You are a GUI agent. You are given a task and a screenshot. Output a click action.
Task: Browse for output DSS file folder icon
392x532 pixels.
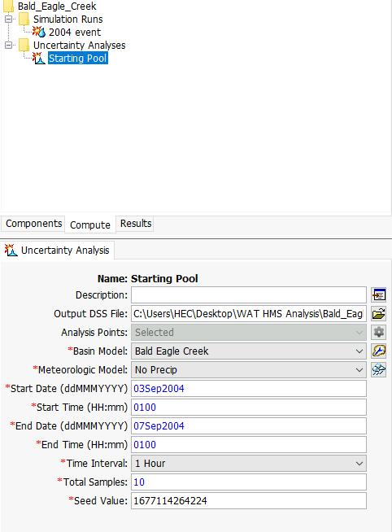click(x=378, y=313)
